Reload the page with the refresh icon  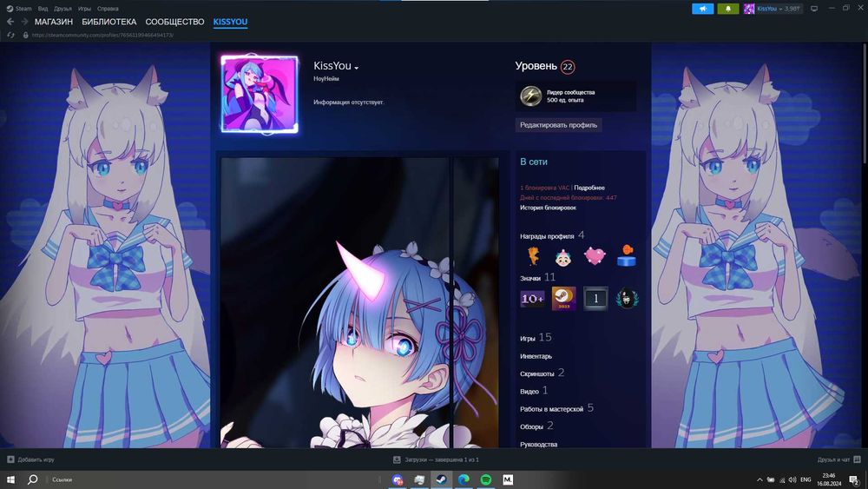coord(10,35)
